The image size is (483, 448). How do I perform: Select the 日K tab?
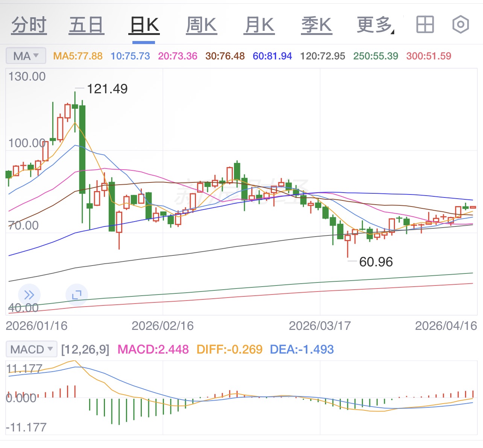[144, 25]
